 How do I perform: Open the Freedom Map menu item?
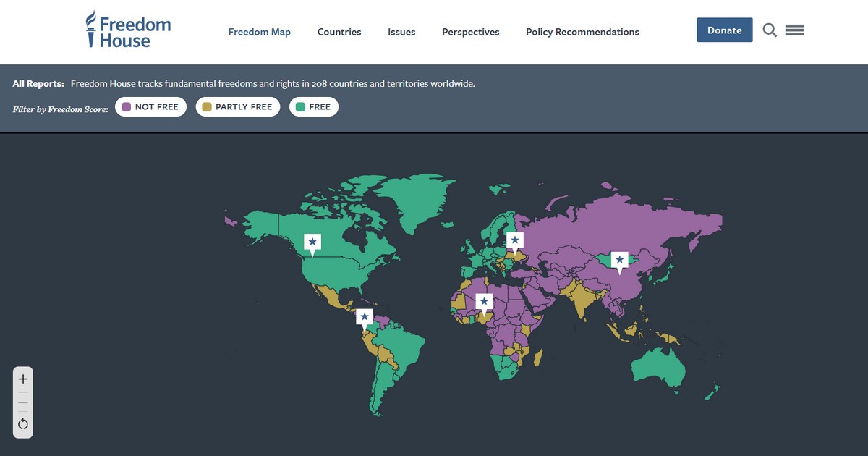259,32
